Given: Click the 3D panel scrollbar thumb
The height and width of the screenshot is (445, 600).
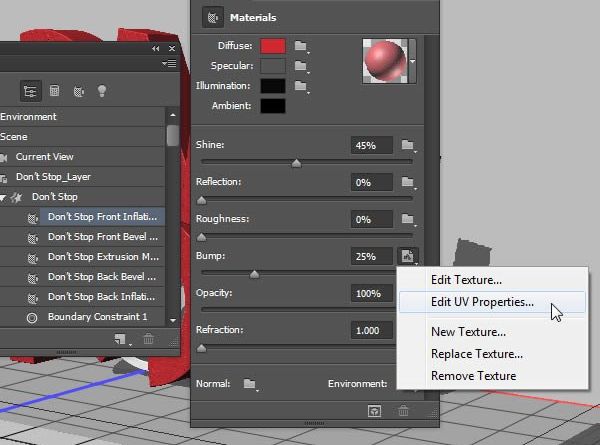Looking at the screenshot, I should click(173, 135).
